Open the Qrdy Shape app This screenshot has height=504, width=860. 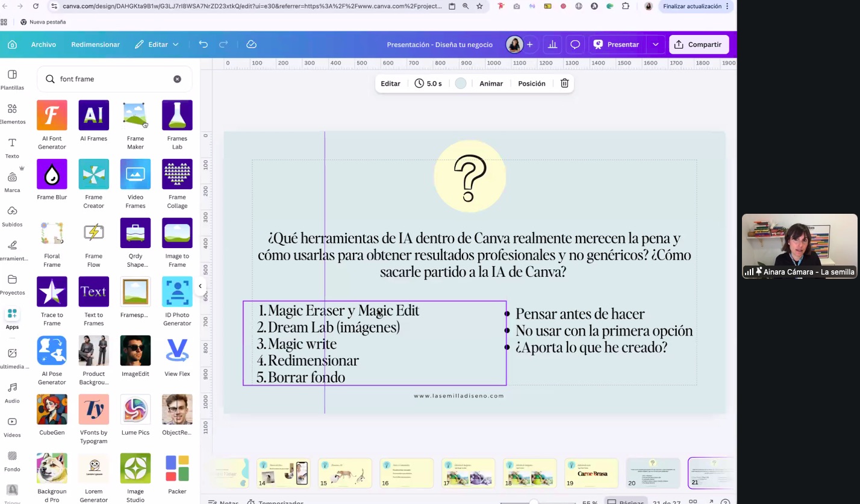(x=136, y=233)
